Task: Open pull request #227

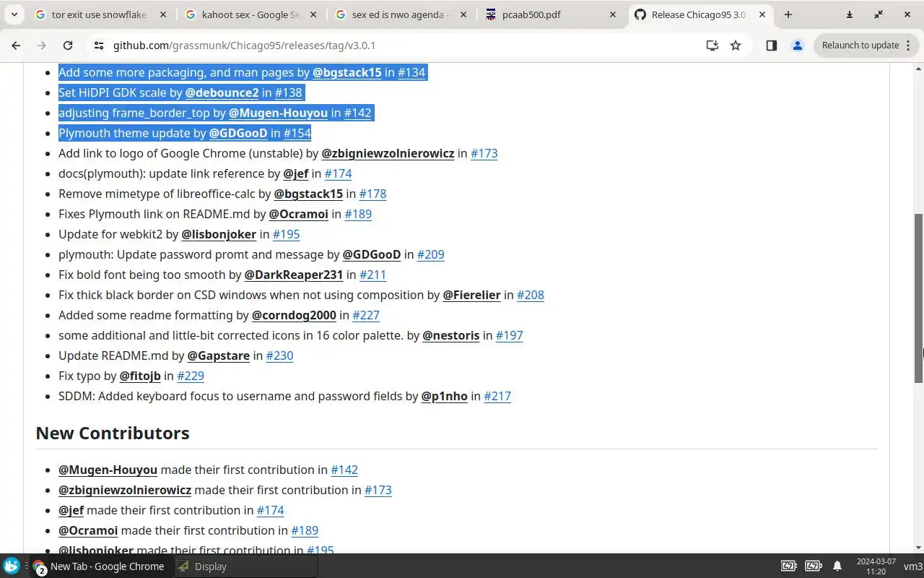Action: pos(366,315)
